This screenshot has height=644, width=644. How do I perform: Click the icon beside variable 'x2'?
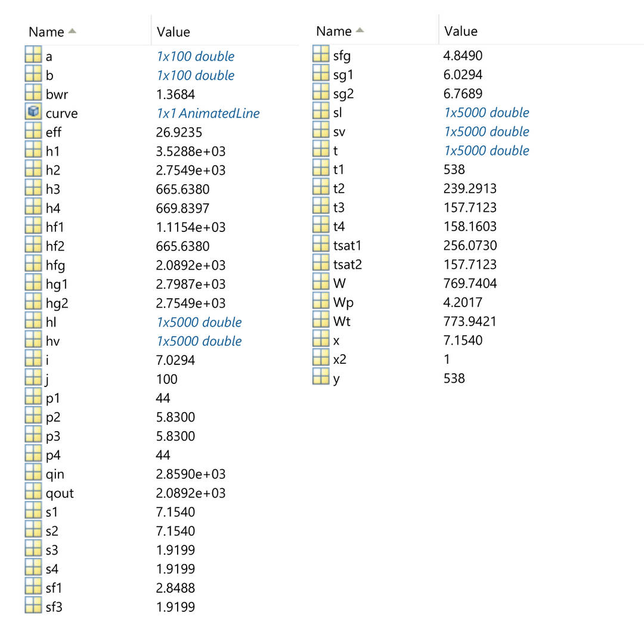click(319, 359)
